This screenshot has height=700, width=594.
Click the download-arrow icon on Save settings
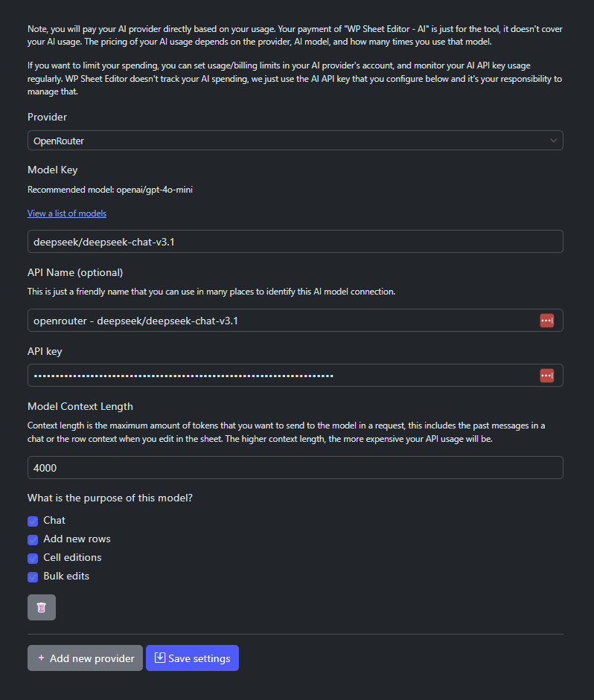[x=160, y=658]
